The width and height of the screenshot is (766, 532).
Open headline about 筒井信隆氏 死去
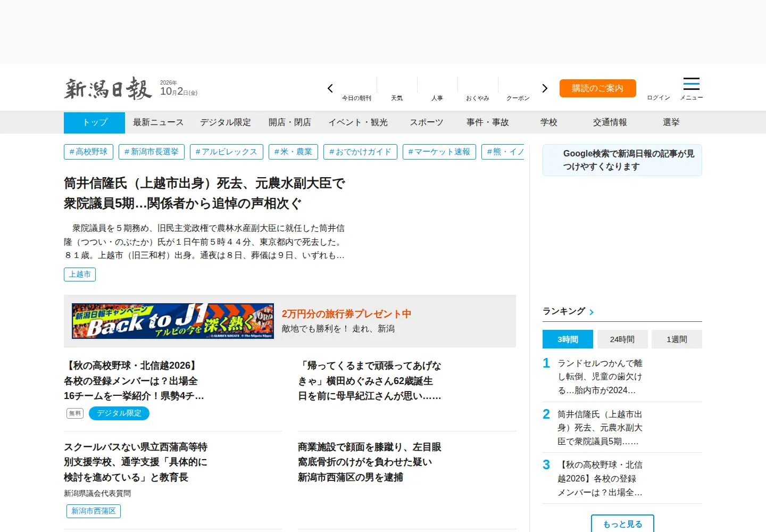[x=205, y=193]
